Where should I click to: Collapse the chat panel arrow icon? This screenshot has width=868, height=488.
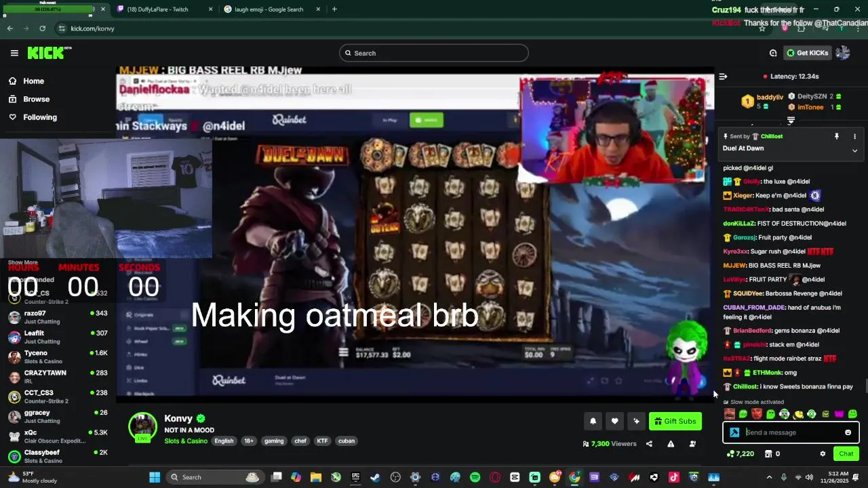point(723,77)
